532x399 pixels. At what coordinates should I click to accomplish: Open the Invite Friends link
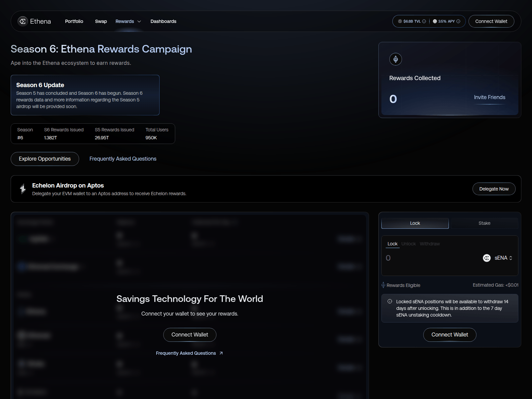[489, 97]
